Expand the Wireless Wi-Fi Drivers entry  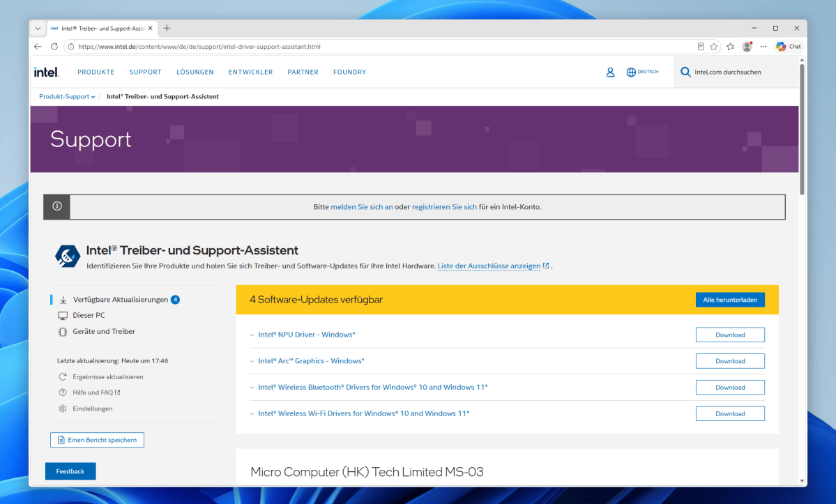252,413
